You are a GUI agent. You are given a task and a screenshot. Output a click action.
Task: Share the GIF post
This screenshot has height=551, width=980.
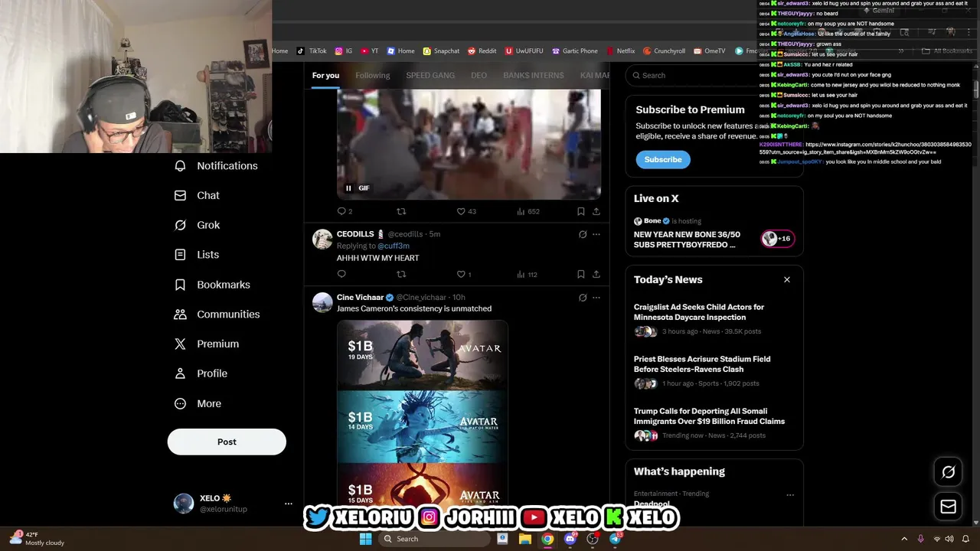tap(596, 211)
